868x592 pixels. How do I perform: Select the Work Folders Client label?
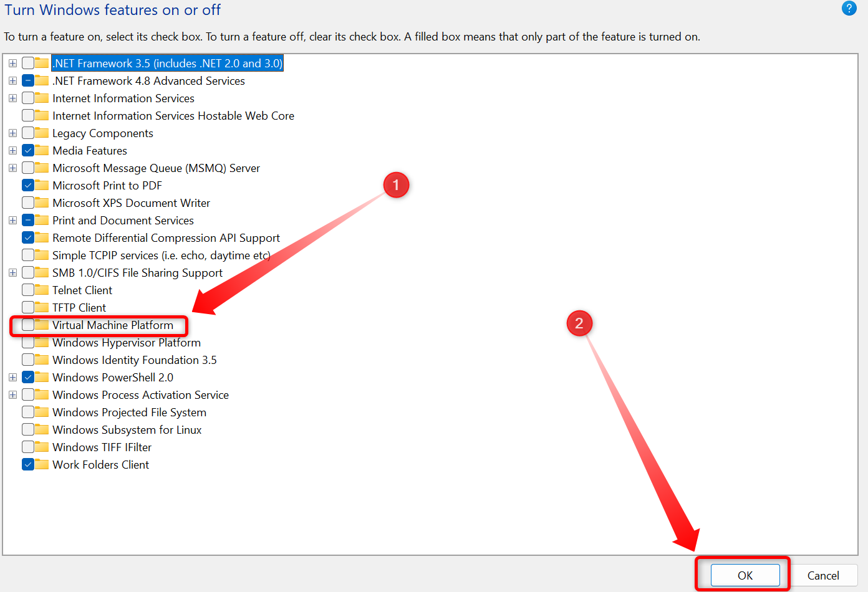pyautogui.click(x=101, y=464)
